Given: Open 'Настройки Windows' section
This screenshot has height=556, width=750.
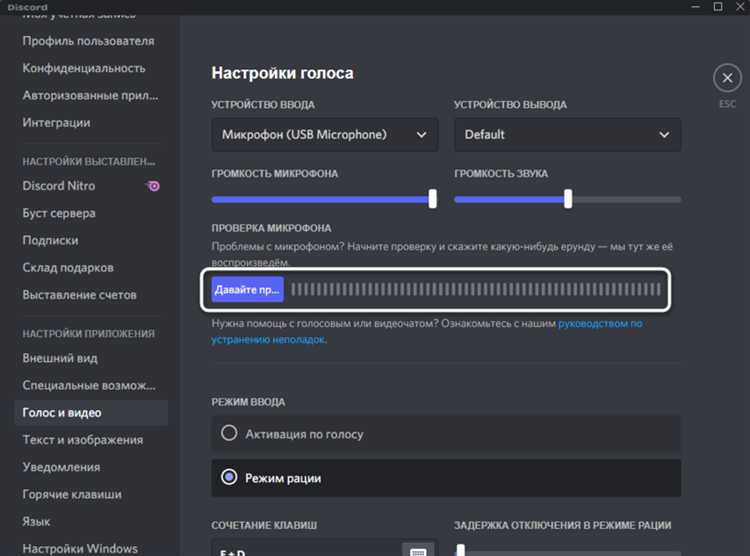Looking at the screenshot, I should [x=80, y=548].
